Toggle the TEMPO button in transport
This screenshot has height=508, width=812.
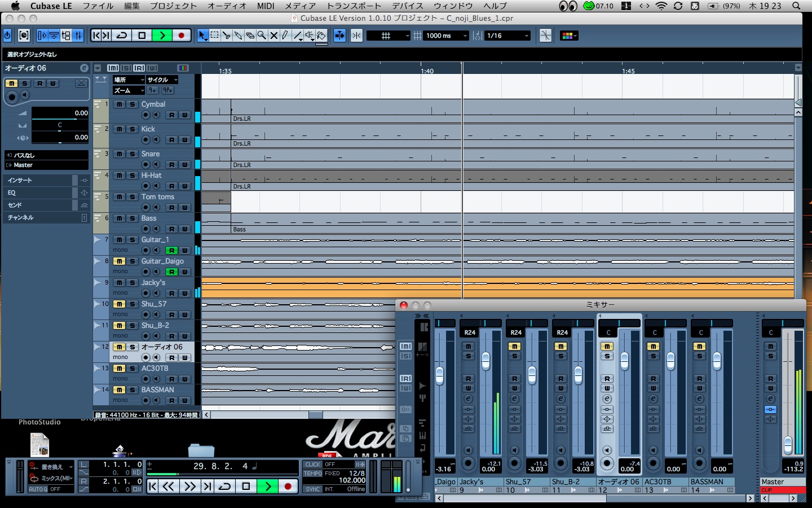(313, 474)
